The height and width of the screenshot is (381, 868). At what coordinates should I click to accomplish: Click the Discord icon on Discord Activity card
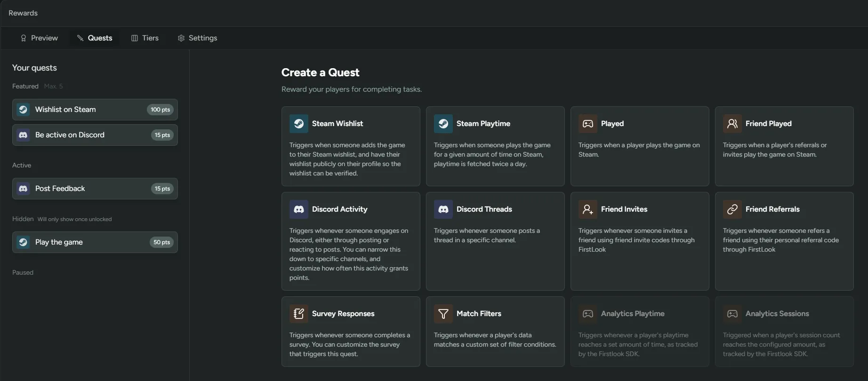point(299,209)
